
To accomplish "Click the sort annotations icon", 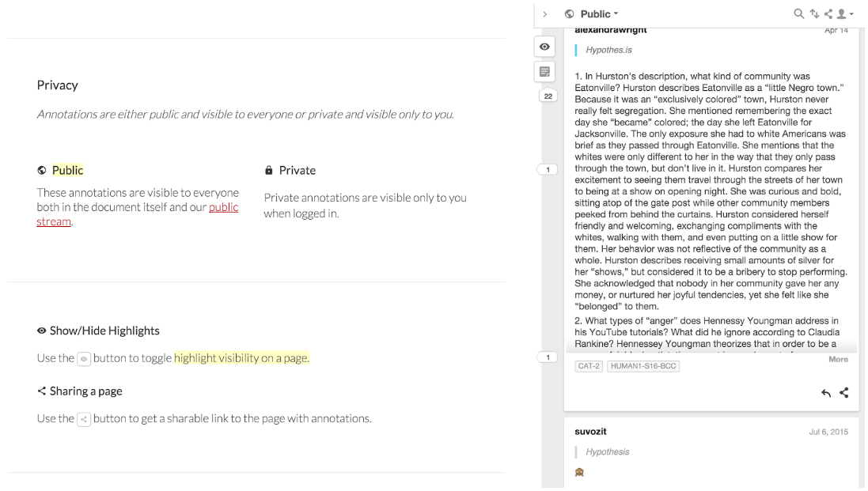I will click(x=816, y=13).
